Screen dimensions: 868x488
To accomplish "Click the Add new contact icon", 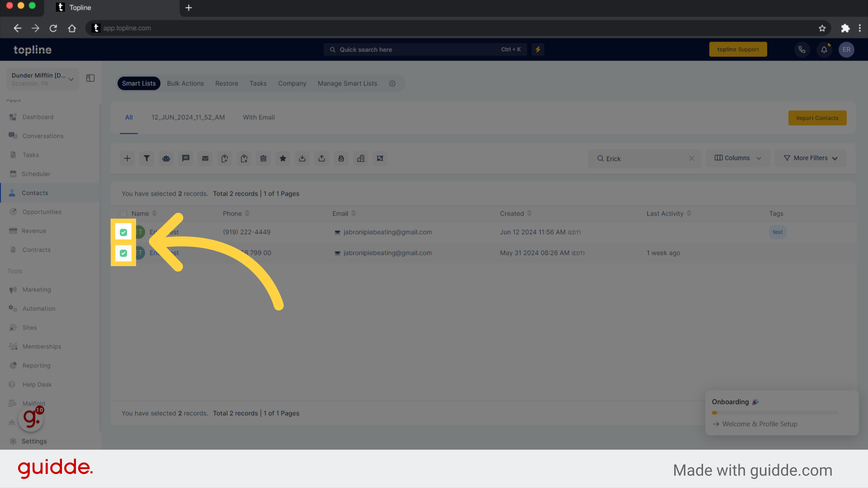I will tap(127, 158).
